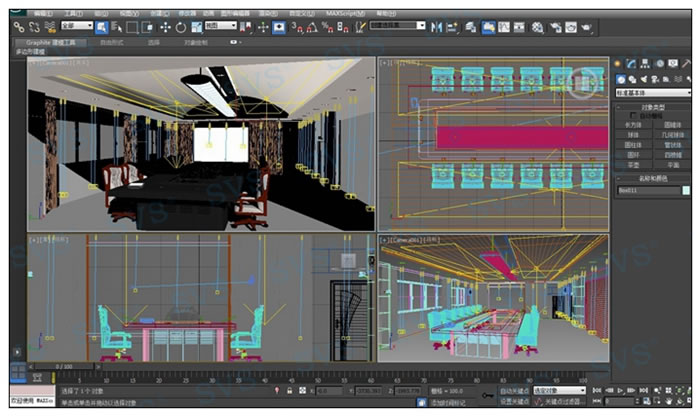Open the Modify command panel tab
The width and height of the screenshot is (700, 416).
coord(631,63)
